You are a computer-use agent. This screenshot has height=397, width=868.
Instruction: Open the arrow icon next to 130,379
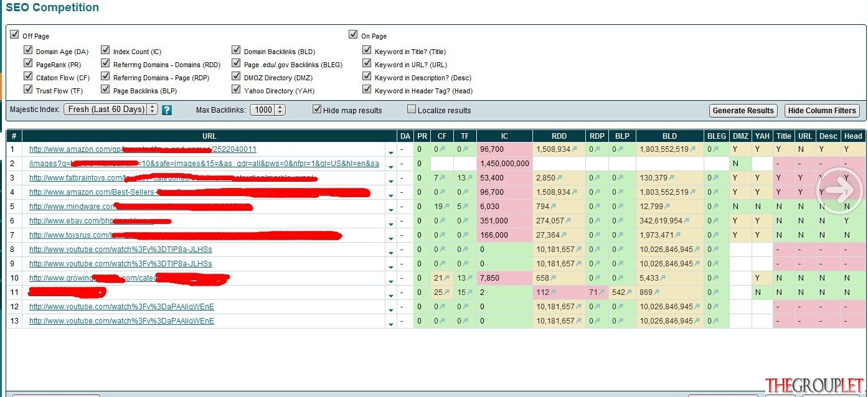672,178
